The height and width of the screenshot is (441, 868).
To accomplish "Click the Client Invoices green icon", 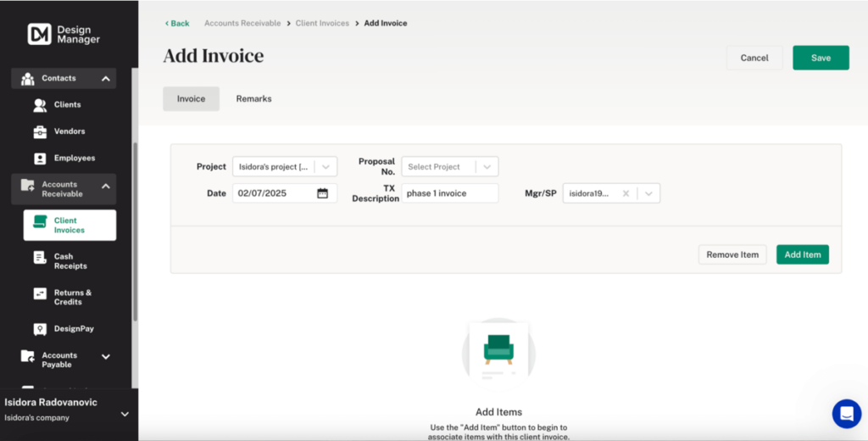I will coord(40,221).
